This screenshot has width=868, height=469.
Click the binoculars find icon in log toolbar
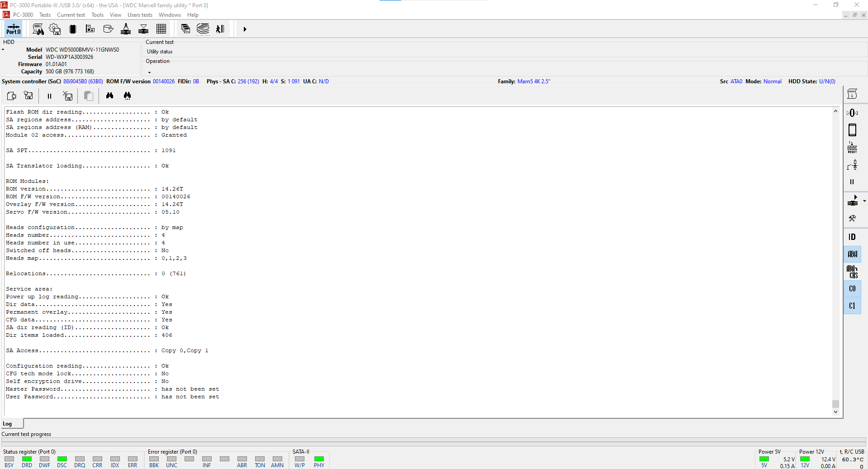109,96
